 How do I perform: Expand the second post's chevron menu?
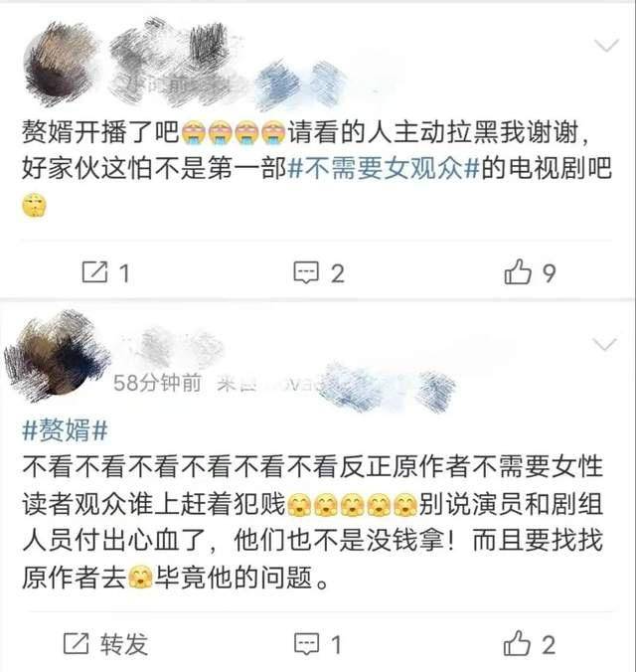[x=605, y=344]
